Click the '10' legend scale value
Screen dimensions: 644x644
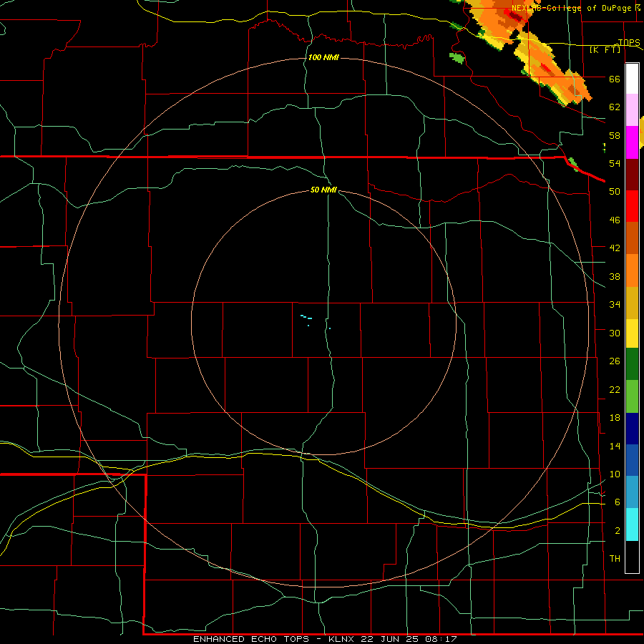tap(615, 474)
